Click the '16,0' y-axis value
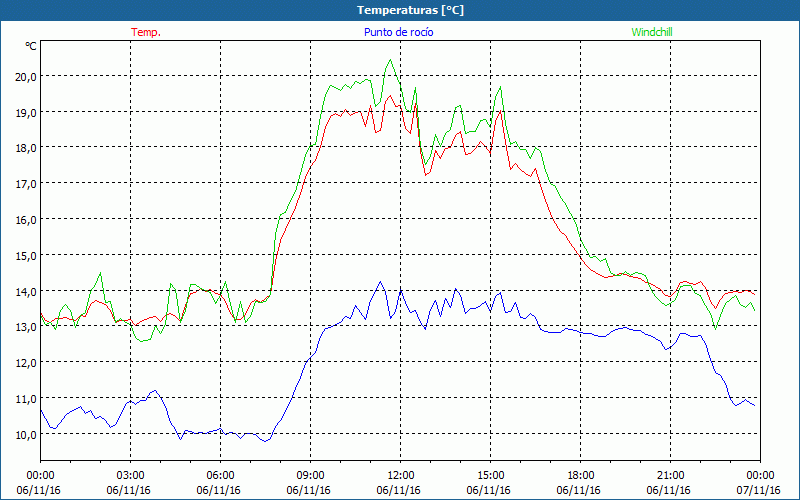Viewport: 800px width, 500px height. click(27, 220)
